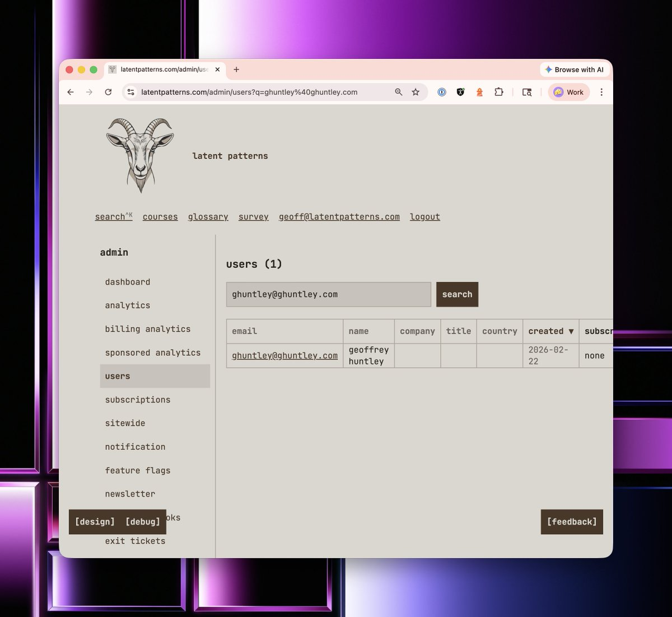Image resolution: width=672 pixels, height=617 pixels.
Task: Sort by the company column header
Action: tap(417, 331)
